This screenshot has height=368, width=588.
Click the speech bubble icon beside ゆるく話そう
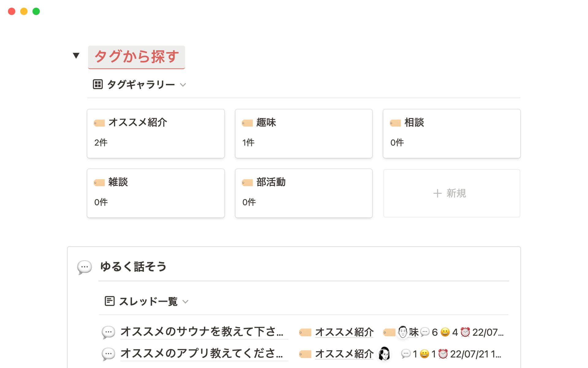pyautogui.click(x=85, y=267)
